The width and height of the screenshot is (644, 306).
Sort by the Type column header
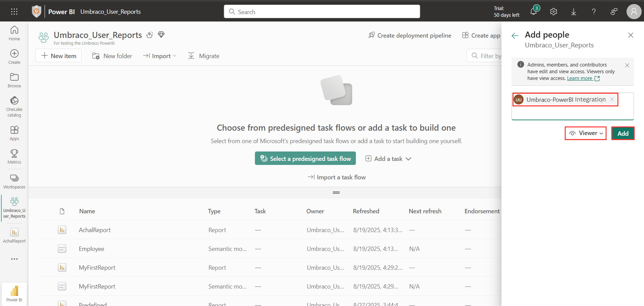[x=214, y=211]
